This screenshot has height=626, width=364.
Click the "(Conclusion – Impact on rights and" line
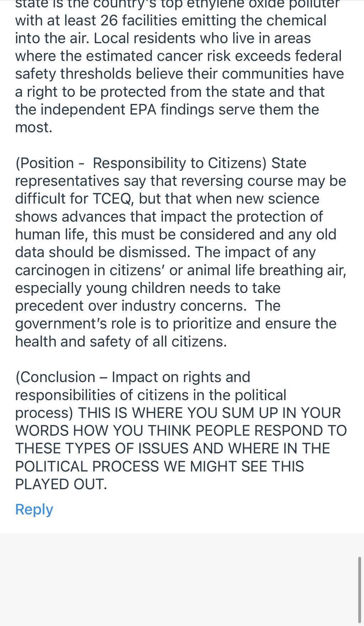tap(133, 377)
